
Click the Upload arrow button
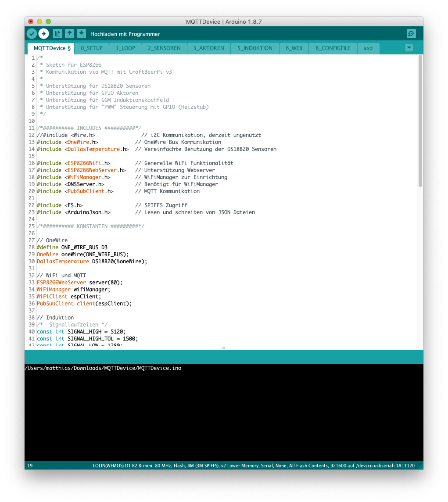click(x=43, y=34)
